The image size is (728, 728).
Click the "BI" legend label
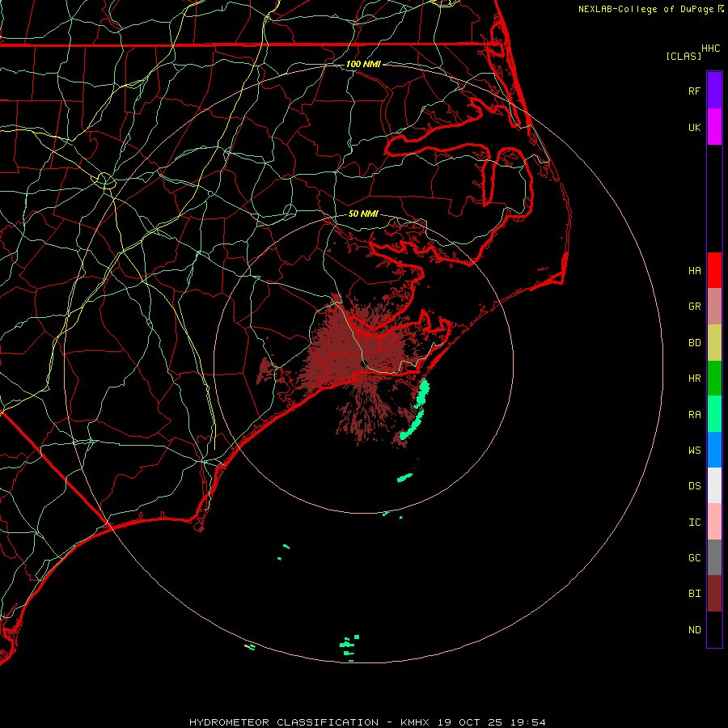coord(694,594)
